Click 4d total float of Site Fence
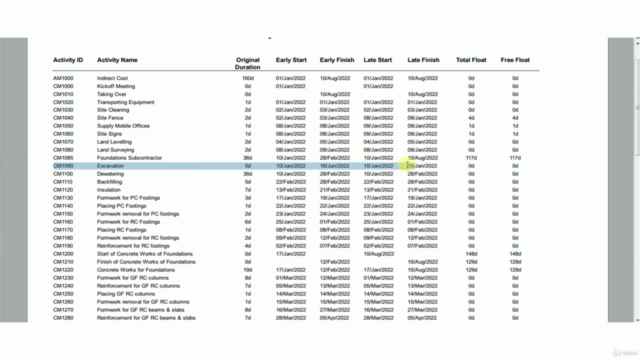This screenshot has width=640, height=360. coord(471,118)
